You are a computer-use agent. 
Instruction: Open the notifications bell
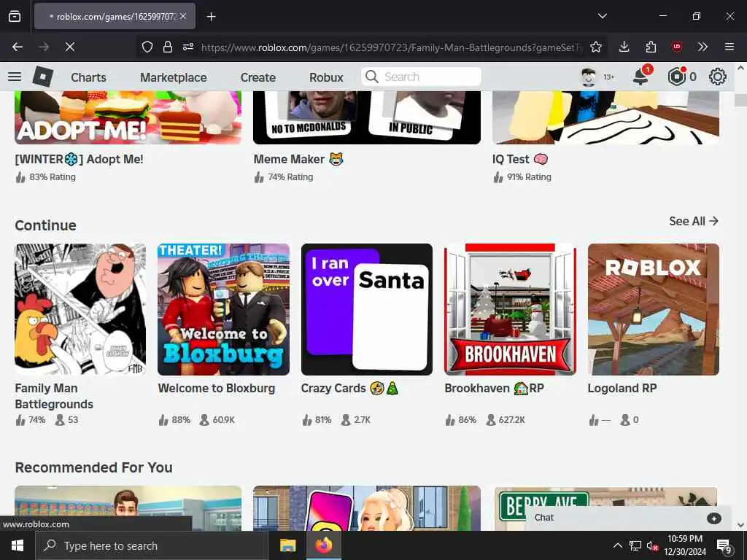click(x=640, y=77)
